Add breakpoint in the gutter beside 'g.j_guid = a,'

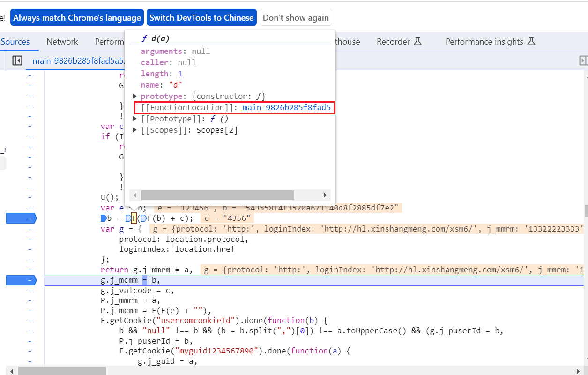(x=30, y=361)
